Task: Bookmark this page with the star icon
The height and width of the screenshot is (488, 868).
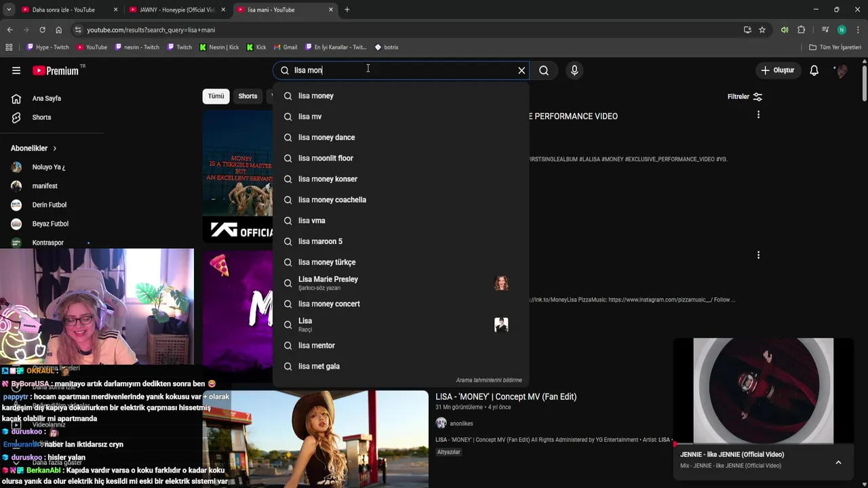Action: pos(762,30)
